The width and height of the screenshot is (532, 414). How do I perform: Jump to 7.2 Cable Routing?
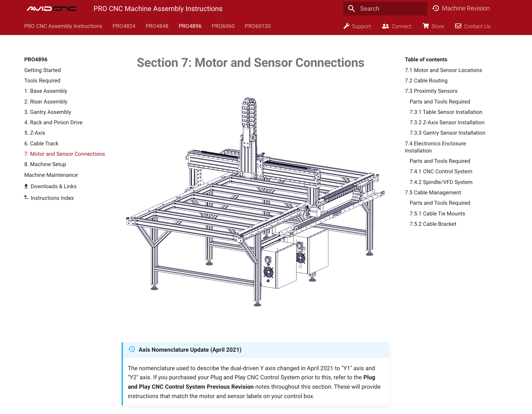pyautogui.click(x=426, y=80)
